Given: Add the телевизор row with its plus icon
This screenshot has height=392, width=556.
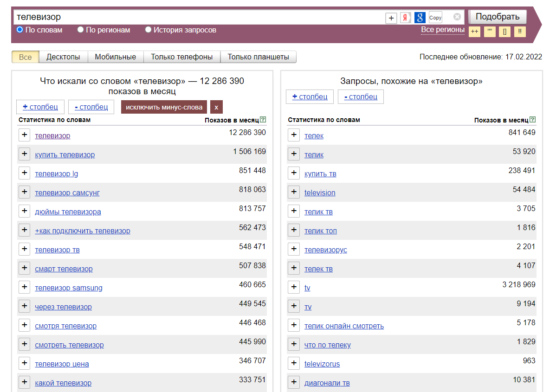Looking at the screenshot, I should coord(24,135).
